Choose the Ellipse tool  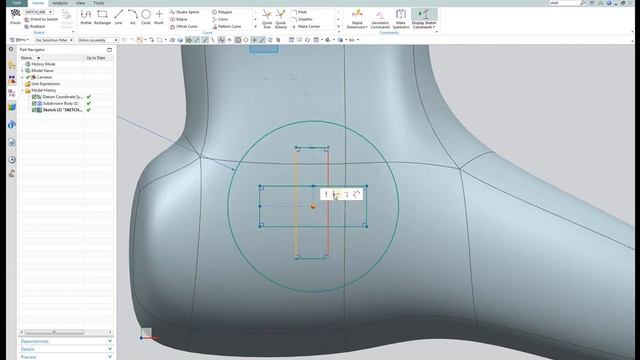[179, 19]
